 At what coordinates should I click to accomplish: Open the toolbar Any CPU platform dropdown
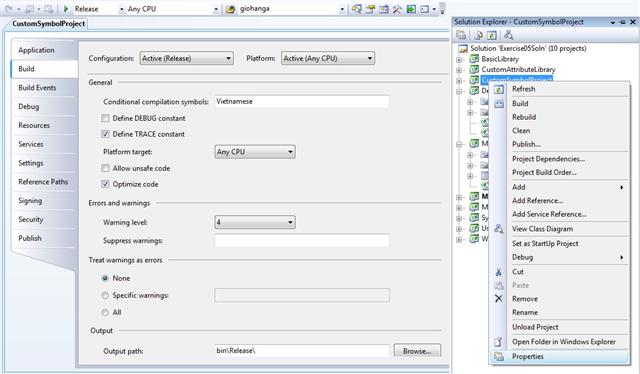pyautogui.click(x=216, y=9)
